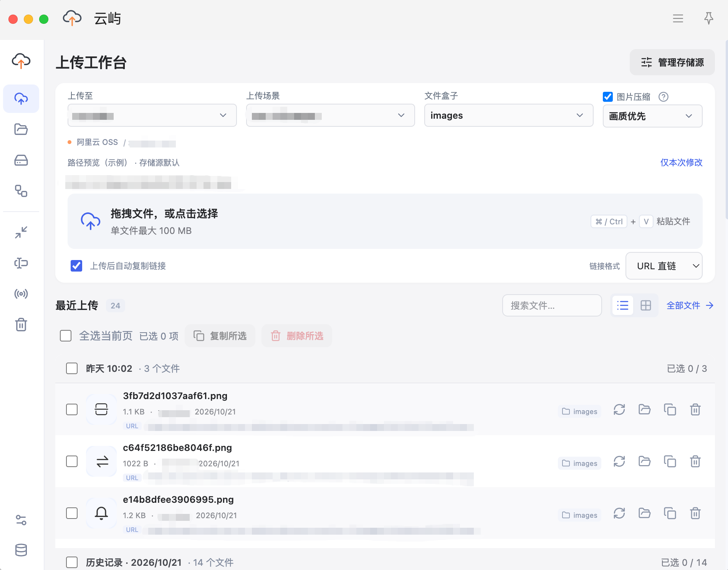Screen dimensions: 728x570
Task: Click the 复制所选 button
Action: click(220, 336)
